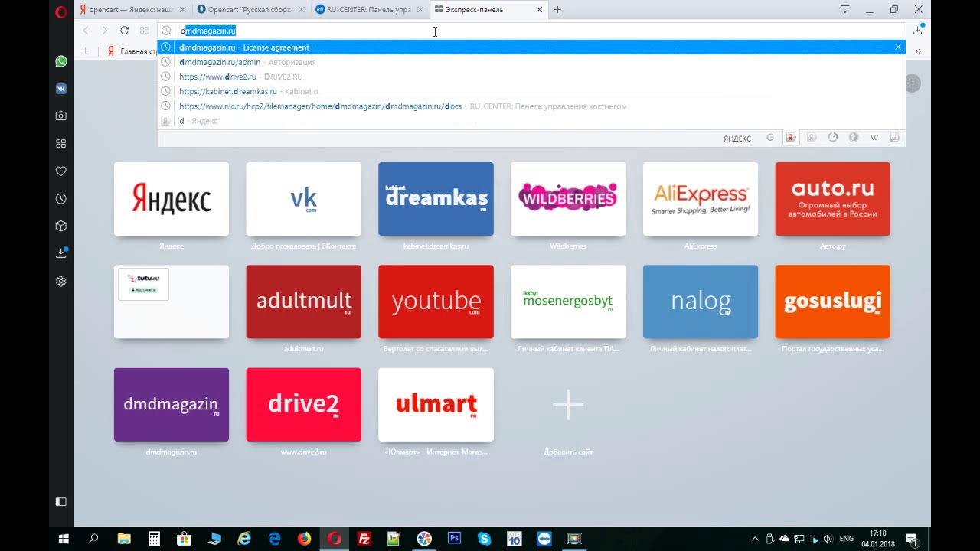Open Speed Dial grid icon in sidebar
This screenshot has height=551, width=980.
tap(61, 144)
